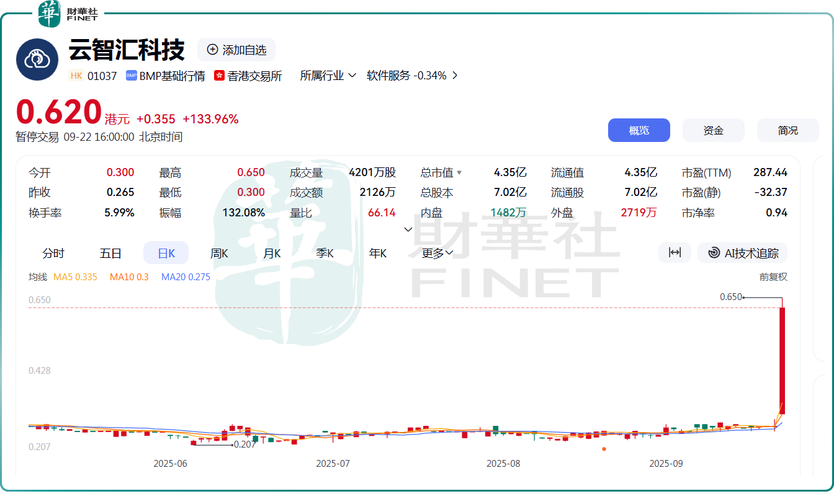Click the 振幅 value 132.08%

(x=244, y=213)
